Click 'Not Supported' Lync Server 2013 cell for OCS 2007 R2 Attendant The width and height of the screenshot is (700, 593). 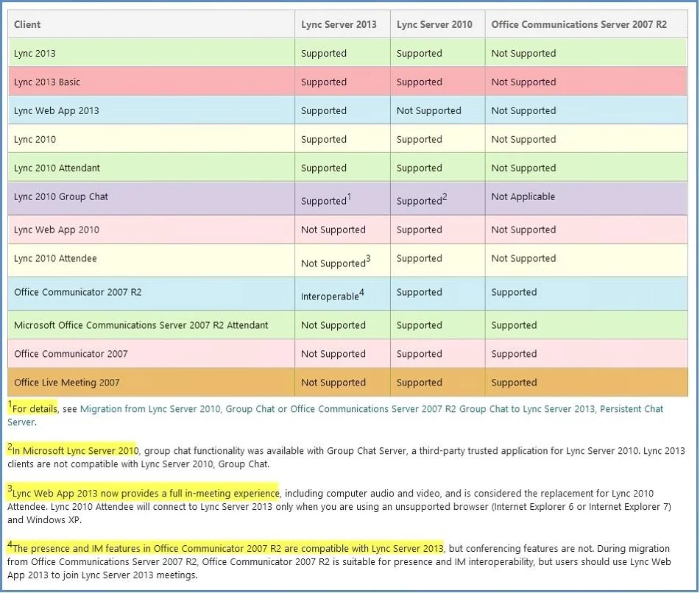point(342,325)
